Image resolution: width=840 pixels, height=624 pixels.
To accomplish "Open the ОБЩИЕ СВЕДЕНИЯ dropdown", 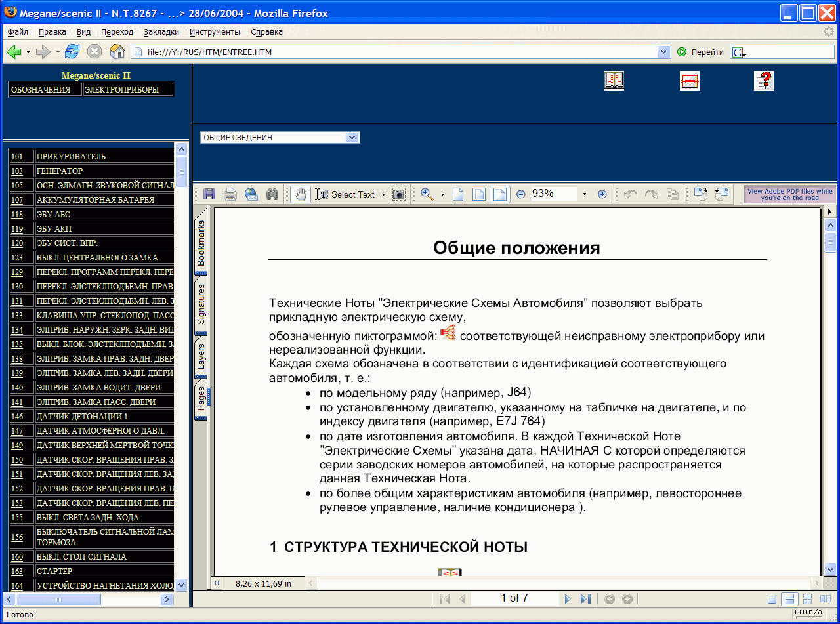I will pos(352,138).
